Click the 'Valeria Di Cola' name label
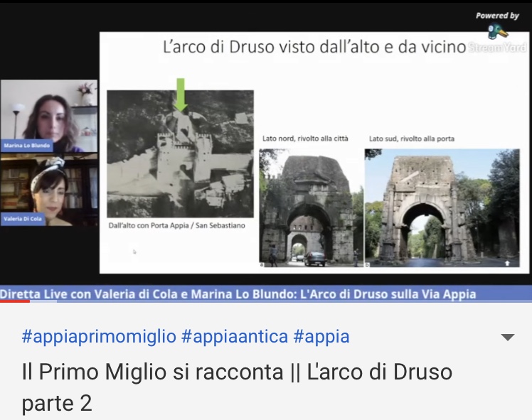Viewport: 532px width, 420px height. [23, 219]
